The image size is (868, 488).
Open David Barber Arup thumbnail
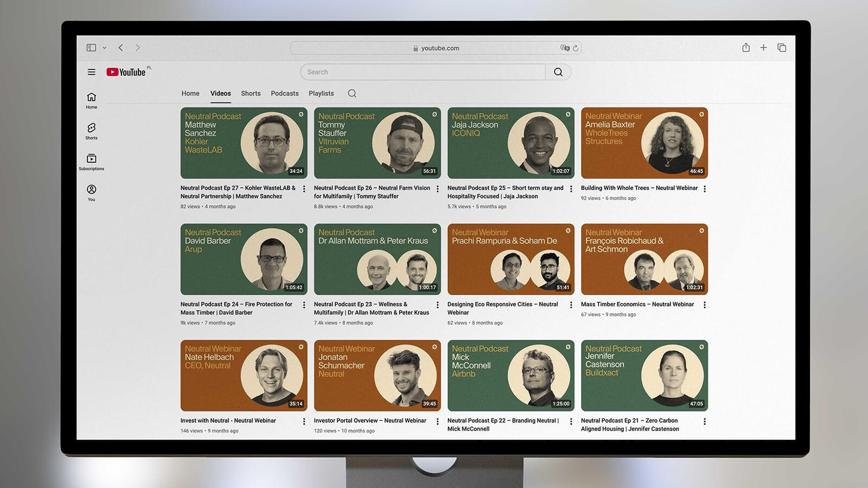pyautogui.click(x=244, y=259)
